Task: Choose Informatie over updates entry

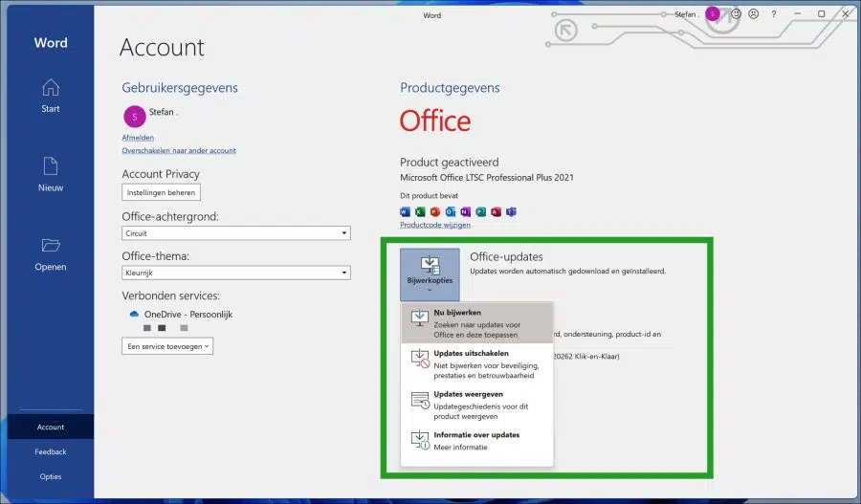Action: [477, 441]
